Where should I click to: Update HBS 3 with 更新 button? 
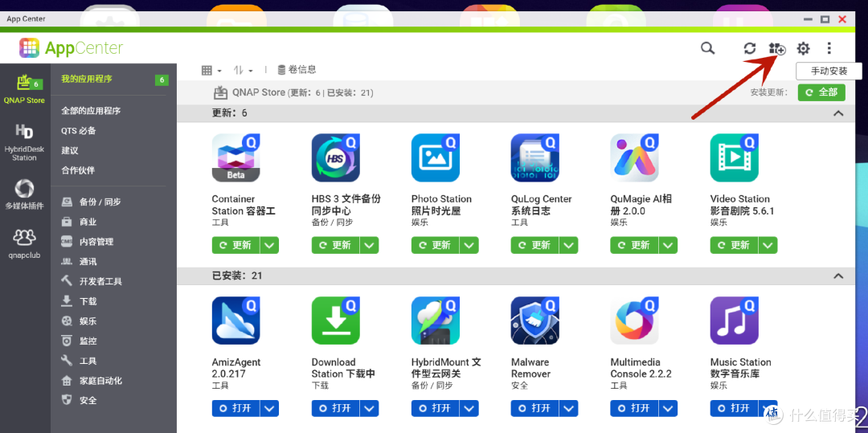click(x=335, y=245)
